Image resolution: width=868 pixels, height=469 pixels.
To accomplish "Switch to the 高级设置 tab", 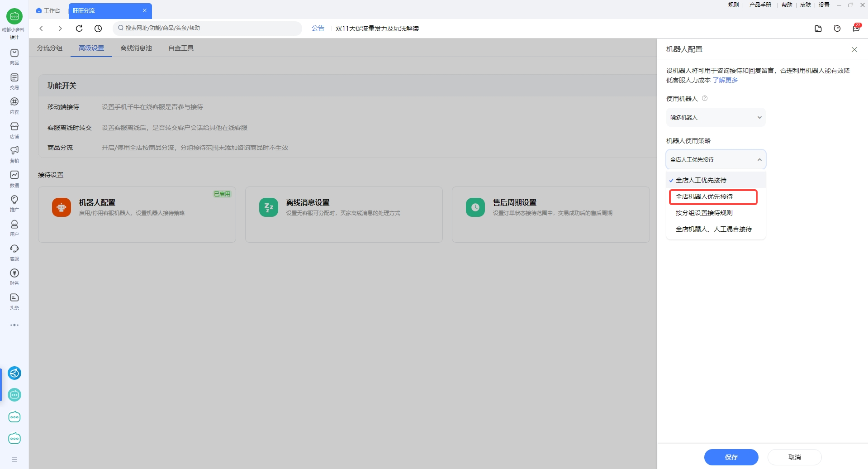I will pyautogui.click(x=91, y=48).
